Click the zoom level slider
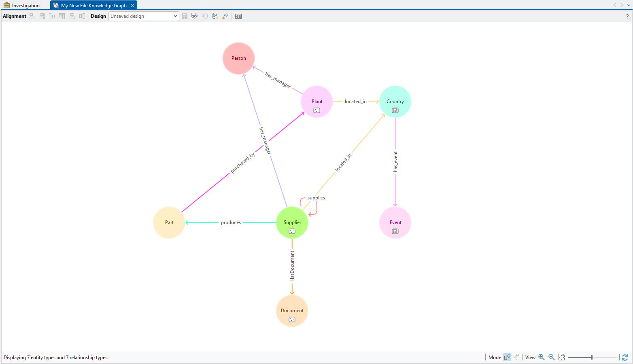This screenshot has width=633, height=364. [592, 357]
